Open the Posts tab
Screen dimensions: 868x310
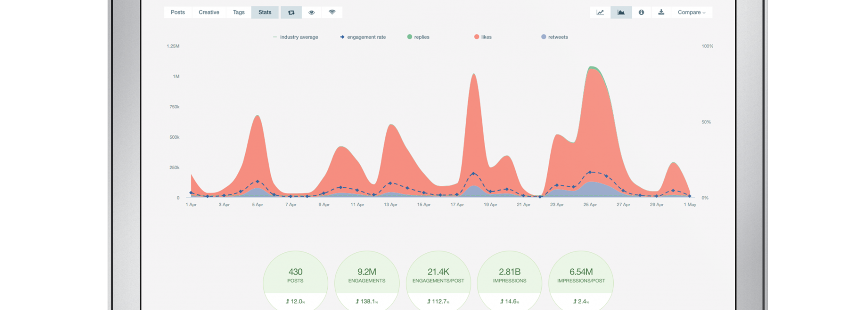[x=178, y=13]
